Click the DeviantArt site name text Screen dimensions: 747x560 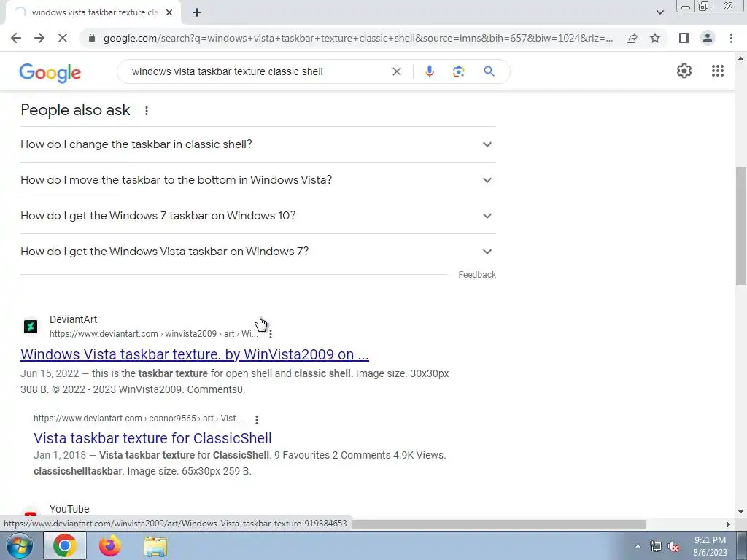point(74,319)
